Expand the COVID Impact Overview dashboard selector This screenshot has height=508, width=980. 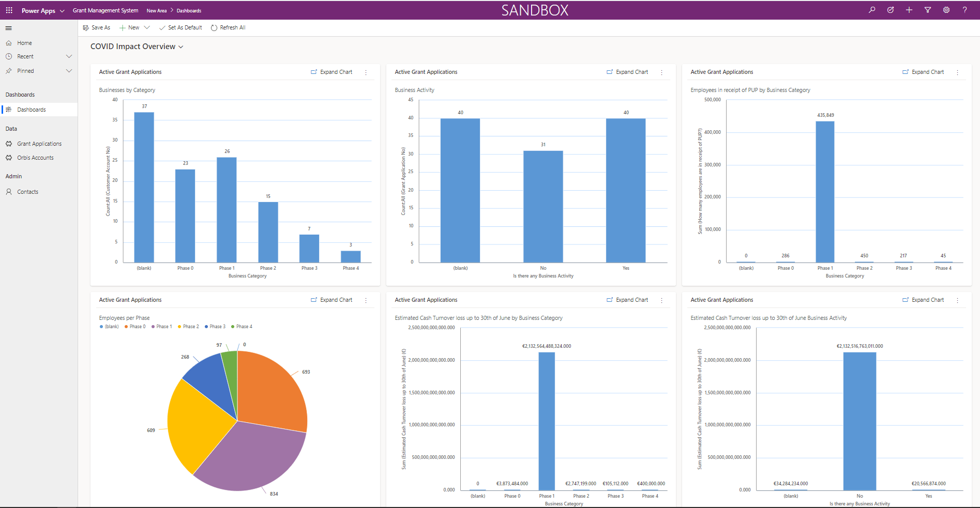[x=180, y=47]
